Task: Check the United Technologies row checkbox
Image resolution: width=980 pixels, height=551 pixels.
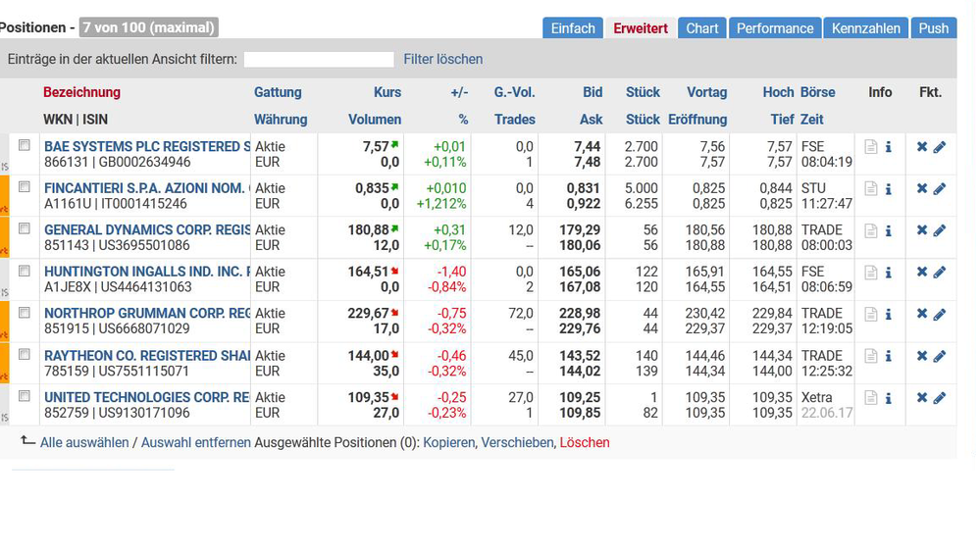Action: point(25,396)
